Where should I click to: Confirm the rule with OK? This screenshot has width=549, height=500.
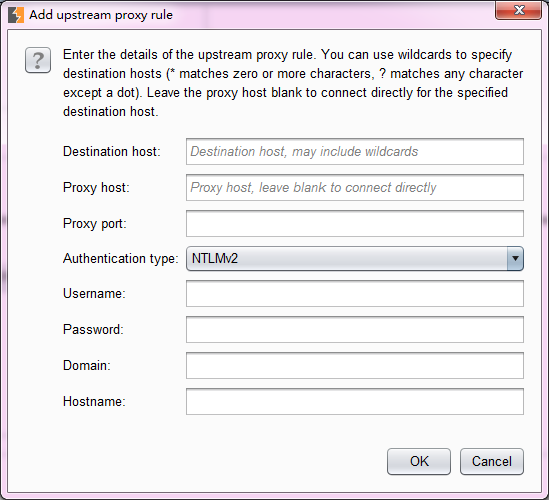(x=419, y=461)
